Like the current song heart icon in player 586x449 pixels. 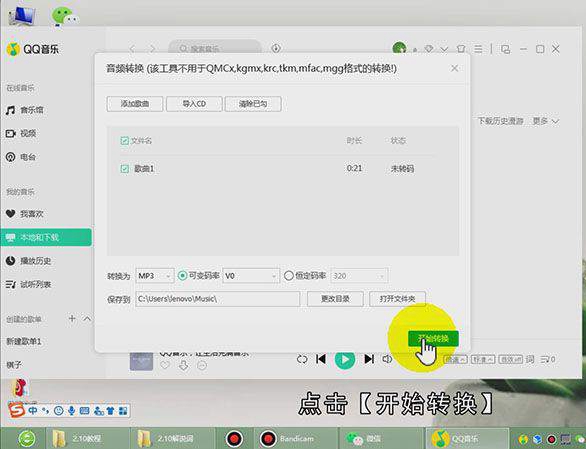165,365
